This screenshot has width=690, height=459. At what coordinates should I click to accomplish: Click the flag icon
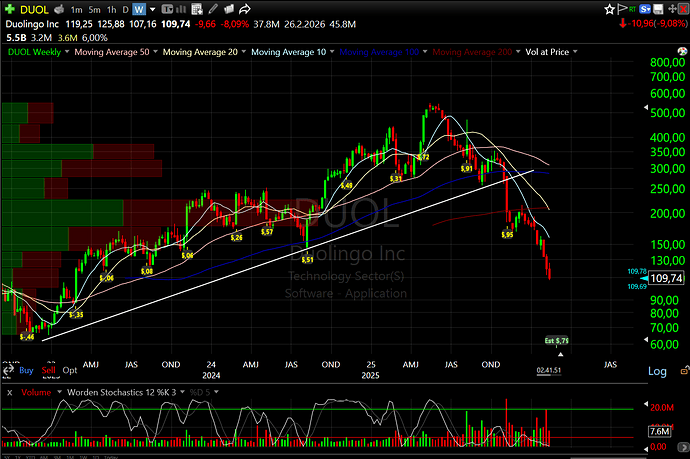[x=622, y=9]
